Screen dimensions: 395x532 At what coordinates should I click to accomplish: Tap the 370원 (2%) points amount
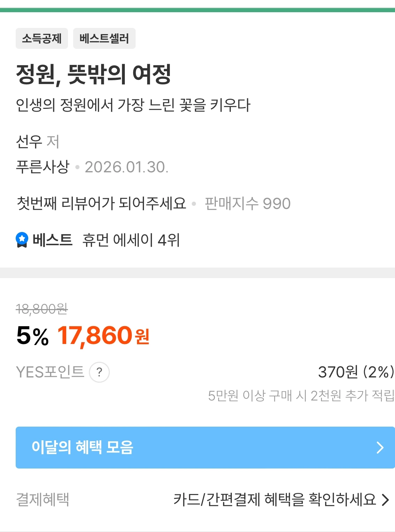click(356, 372)
